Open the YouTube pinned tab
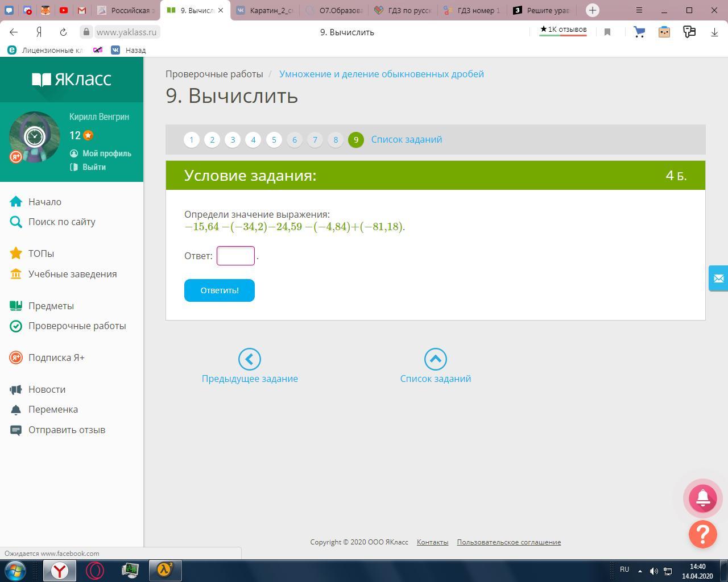 64,10
